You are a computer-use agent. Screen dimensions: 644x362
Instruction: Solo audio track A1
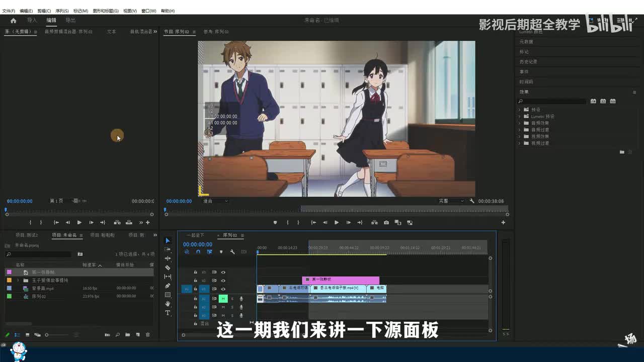[x=232, y=299]
